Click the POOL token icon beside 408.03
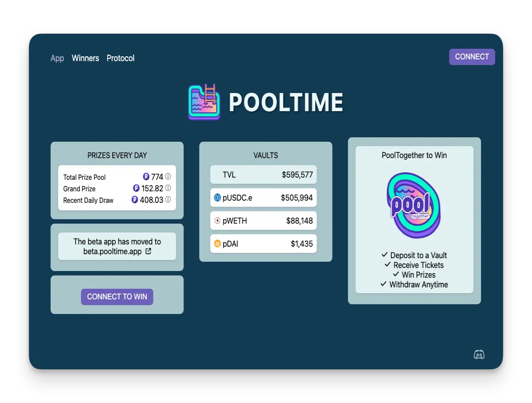Screen dimensions: 532x403 [135, 199]
